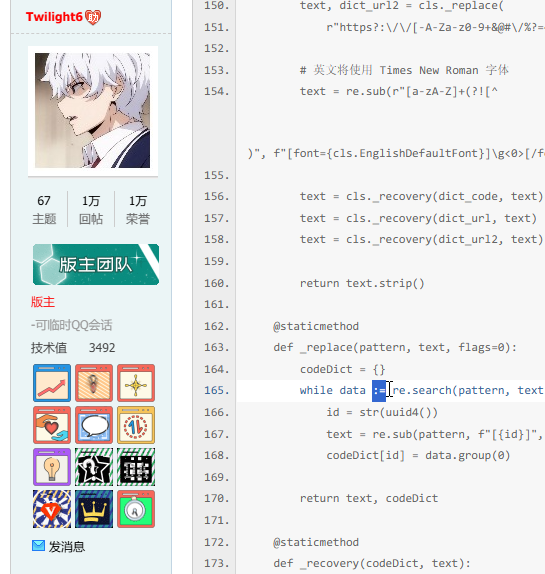View the 1万 回帖 reply count

(91, 209)
